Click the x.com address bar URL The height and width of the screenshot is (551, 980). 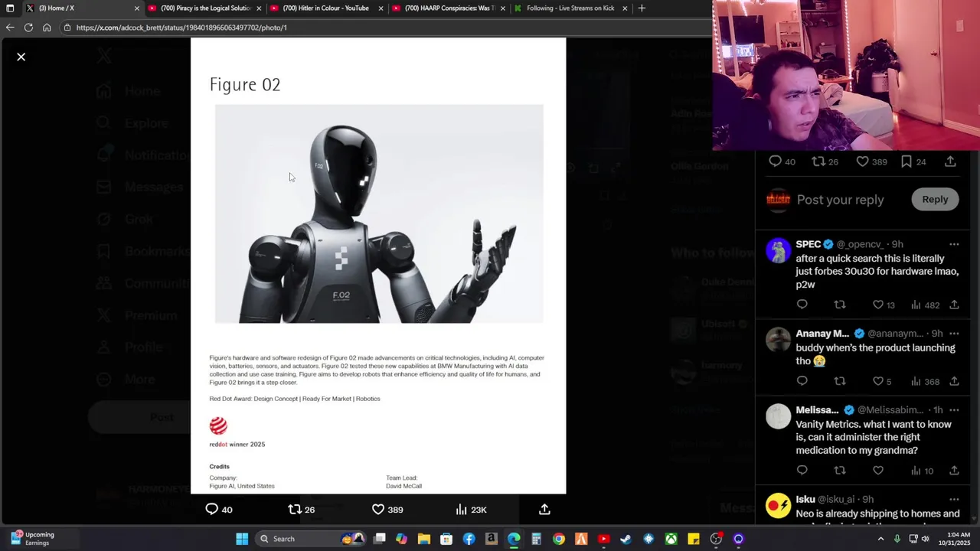tap(181, 28)
